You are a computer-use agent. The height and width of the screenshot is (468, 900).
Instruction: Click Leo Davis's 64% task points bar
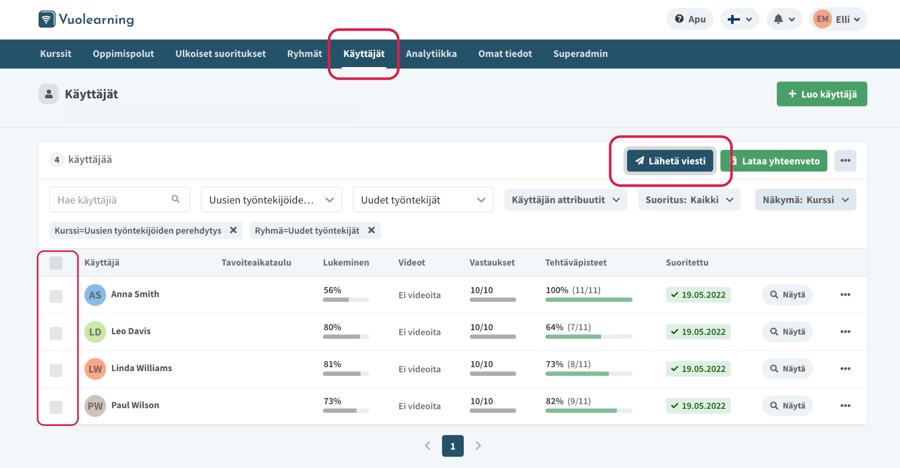pos(589,337)
